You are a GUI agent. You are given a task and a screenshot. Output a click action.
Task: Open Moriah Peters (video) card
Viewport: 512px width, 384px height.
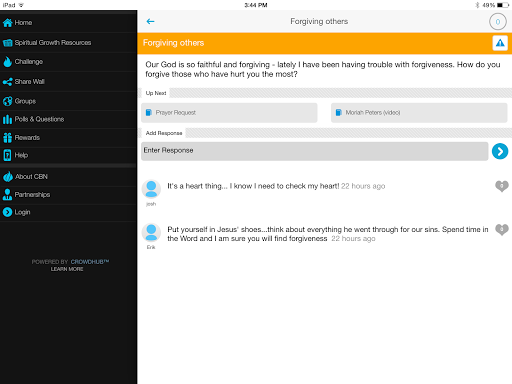click(419, 113)
